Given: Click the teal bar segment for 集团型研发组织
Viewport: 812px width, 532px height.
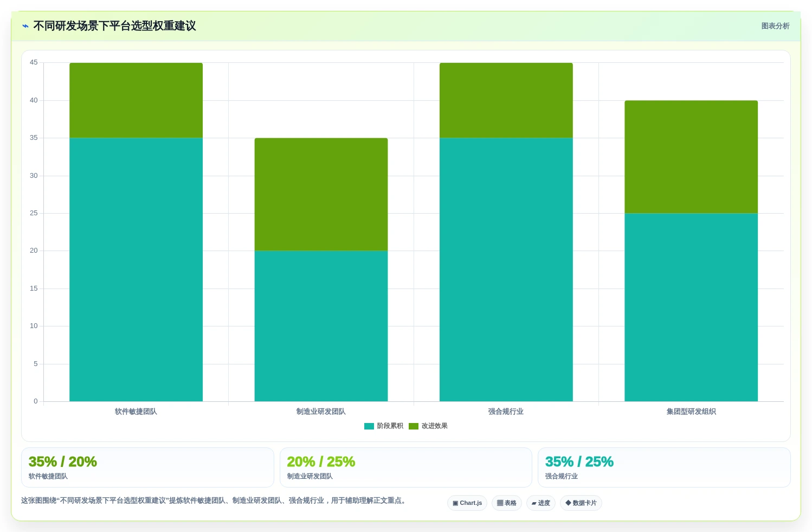Looking at the screenshot, I should (691, 307).
